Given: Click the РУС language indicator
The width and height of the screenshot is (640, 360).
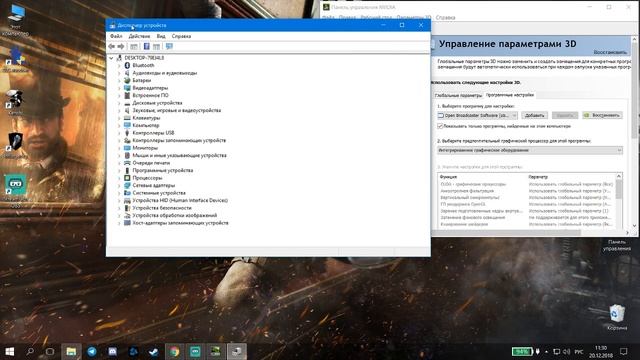Looking at the screenshot, I should [579, 351].
